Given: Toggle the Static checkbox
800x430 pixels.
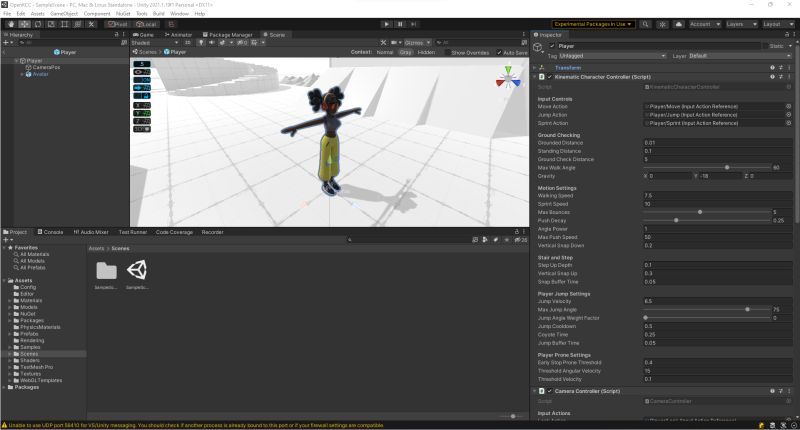Looking at the screenshot, I should click(x=764, y=46).
